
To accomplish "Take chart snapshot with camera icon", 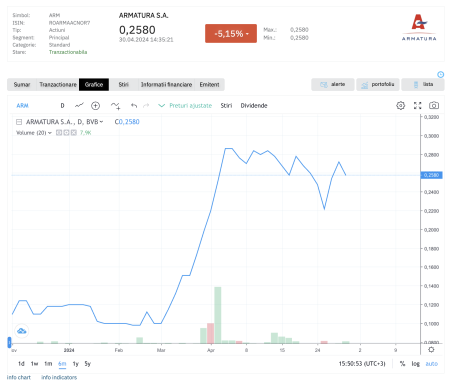I will [x=434, y=106].
